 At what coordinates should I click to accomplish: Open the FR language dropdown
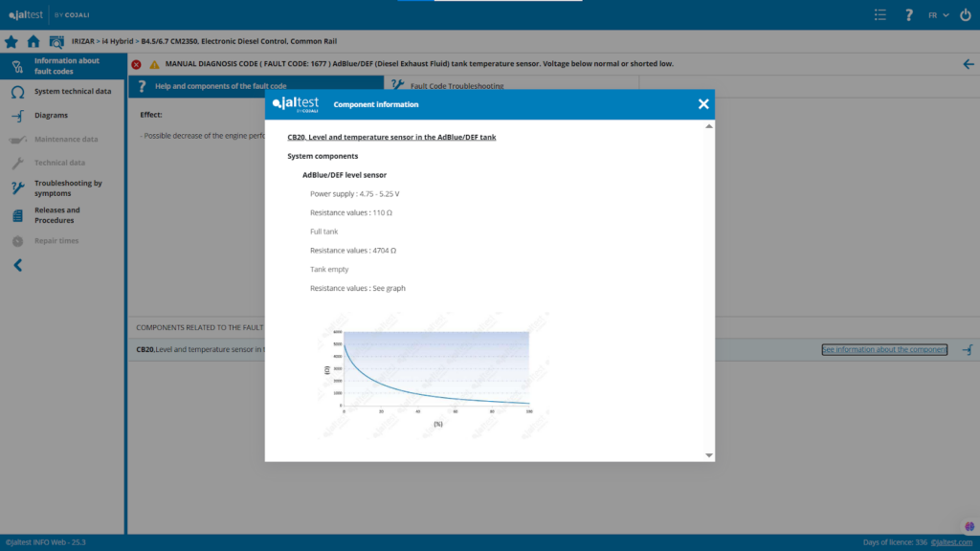coord(938,15)
